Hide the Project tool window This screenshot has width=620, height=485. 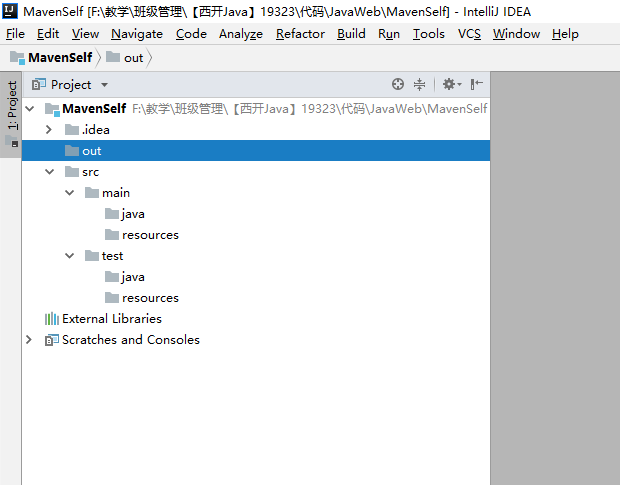pyautogui.click(x=476, y=84)
